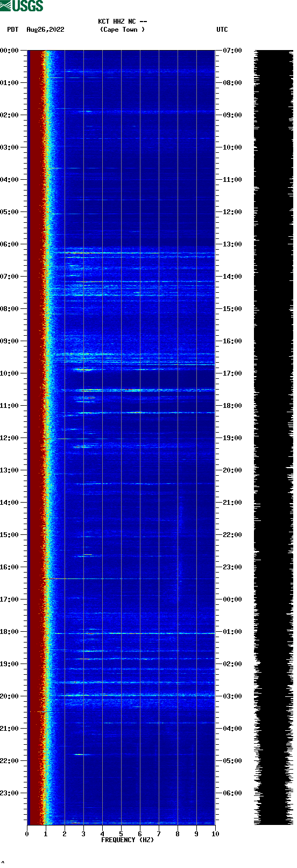Click the 8 Hz frequency tick label

[x=178, y=834]
